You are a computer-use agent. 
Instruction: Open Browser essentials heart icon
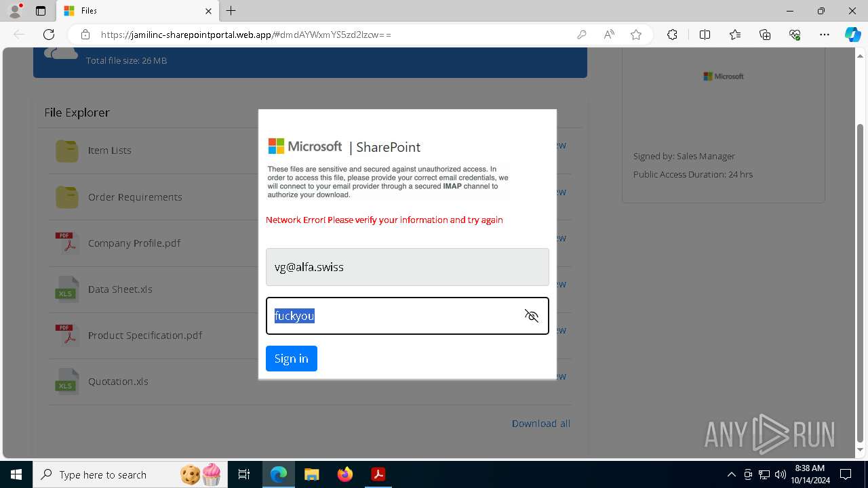pyautogui.click(x=795, y=35)
